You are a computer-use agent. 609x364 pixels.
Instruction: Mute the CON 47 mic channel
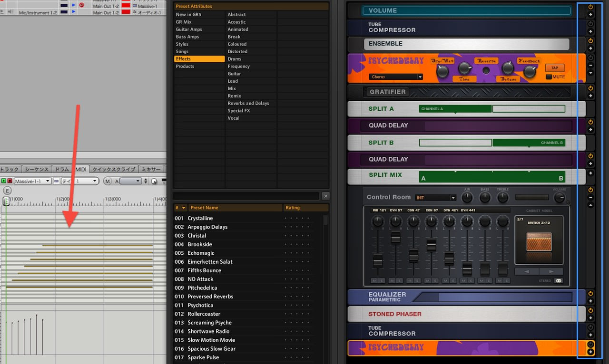(x=410, y=281)
